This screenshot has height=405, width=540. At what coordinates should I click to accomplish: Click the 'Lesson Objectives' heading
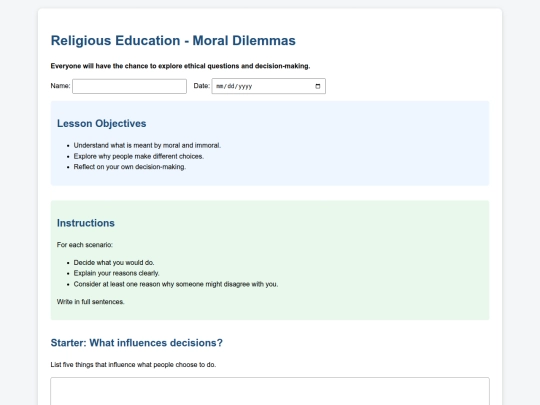point(102,123)
